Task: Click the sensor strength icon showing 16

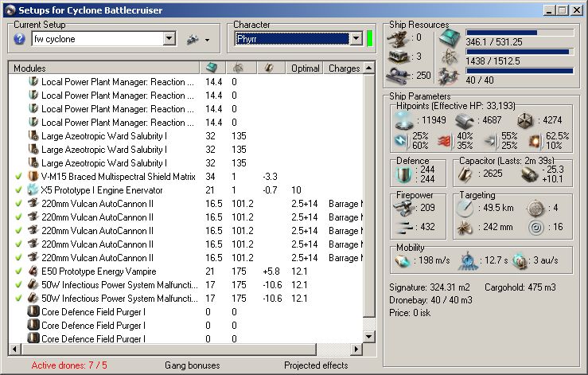Action: [536, 228]
